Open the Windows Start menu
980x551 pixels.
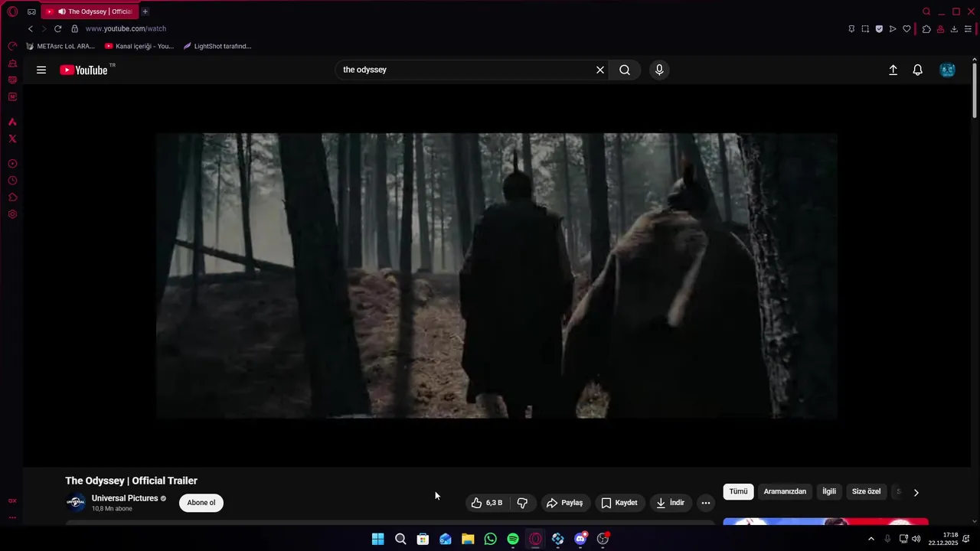[x=378, y=539]
